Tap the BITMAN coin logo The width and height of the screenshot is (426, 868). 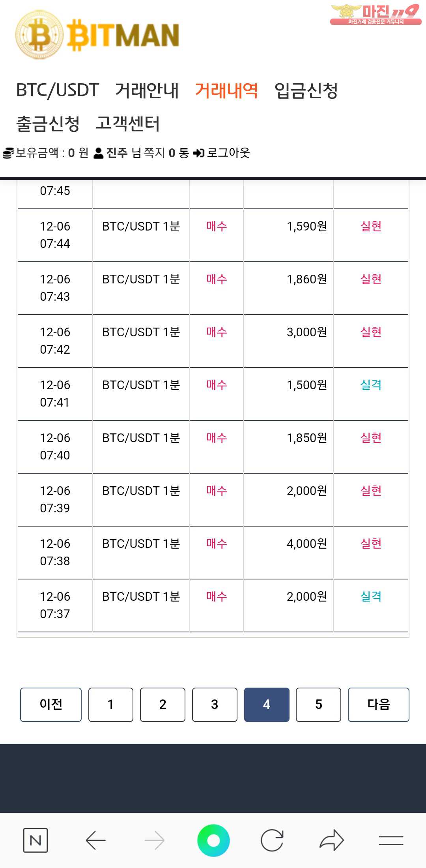(39, 35)
